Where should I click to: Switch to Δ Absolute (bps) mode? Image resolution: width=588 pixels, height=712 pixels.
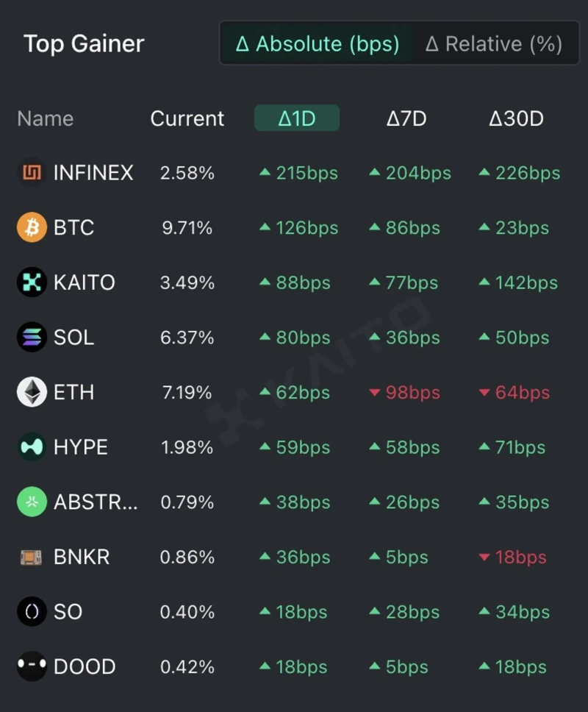pos(317,44)
